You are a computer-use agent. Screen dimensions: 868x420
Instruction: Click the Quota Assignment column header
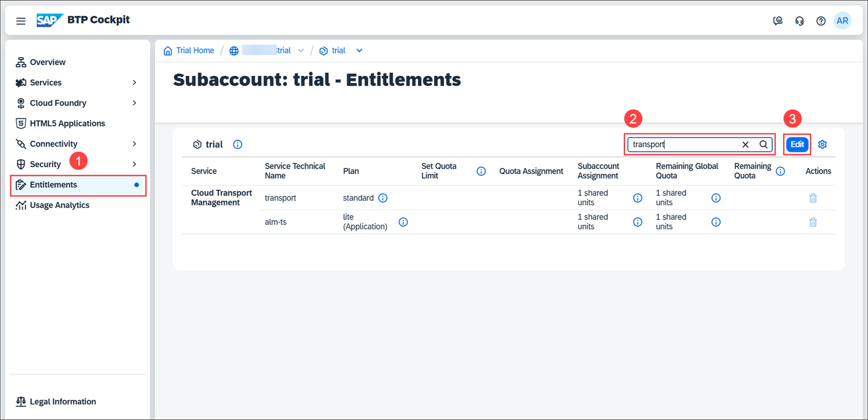point(531,171)
